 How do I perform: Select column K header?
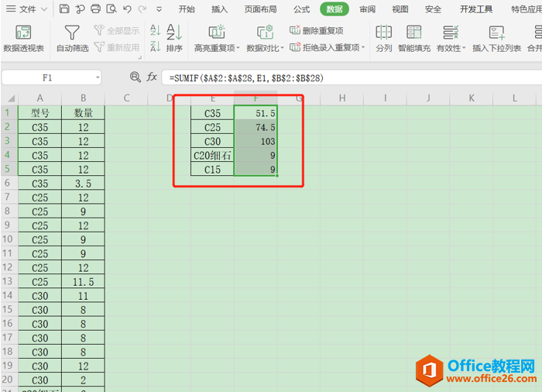pos(472,98)
